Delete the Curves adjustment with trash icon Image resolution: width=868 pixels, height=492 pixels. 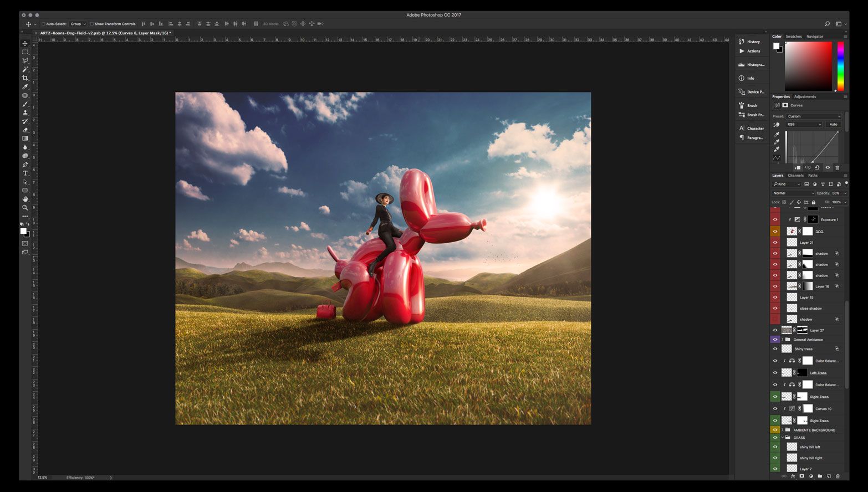[838, 167]
